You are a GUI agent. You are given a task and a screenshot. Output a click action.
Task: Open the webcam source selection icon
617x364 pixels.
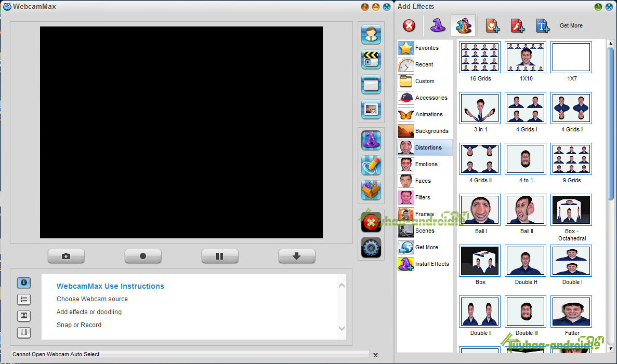371,35
